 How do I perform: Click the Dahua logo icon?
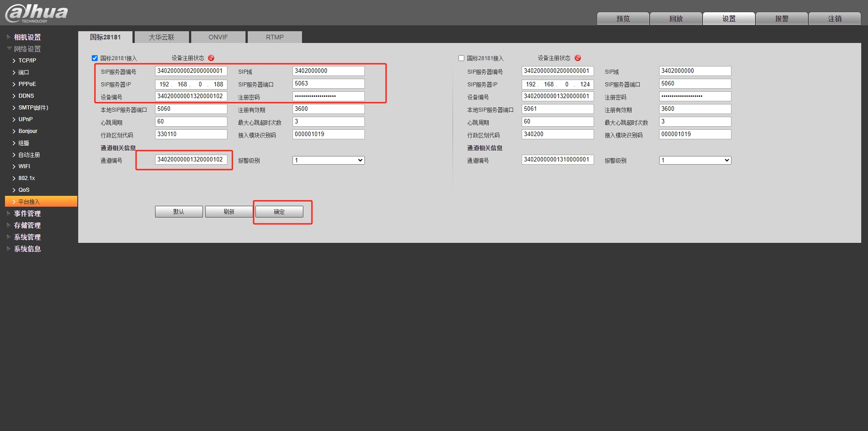coord(36,13)
